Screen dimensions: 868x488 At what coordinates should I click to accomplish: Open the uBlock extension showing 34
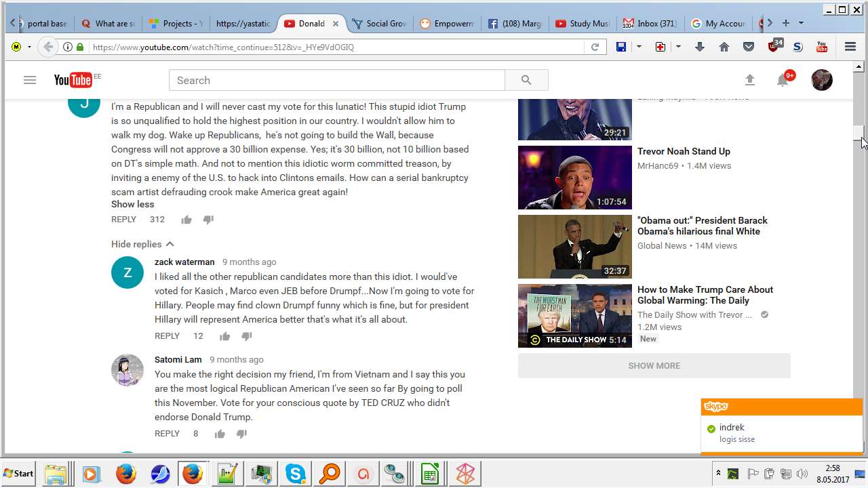click(x=774, y=45)
